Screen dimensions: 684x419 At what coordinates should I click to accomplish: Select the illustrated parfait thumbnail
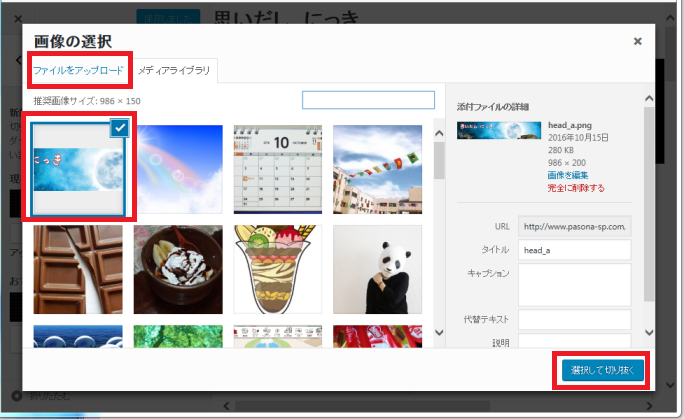(x=277, y=268)
